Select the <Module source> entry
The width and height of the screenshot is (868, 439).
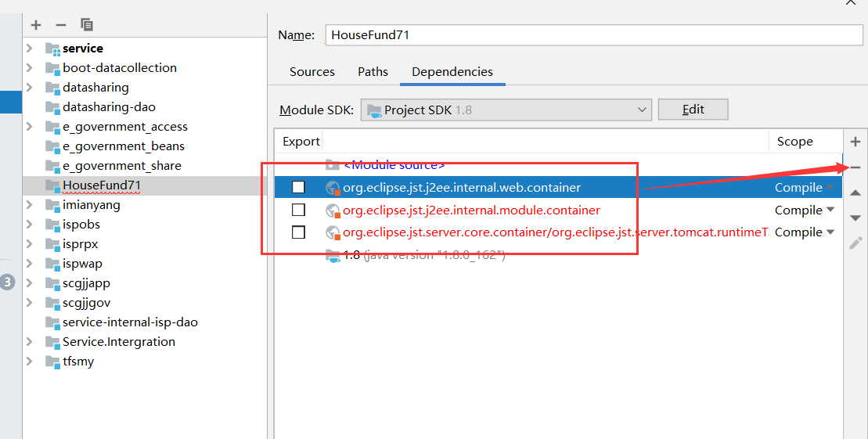click(394, 165)
